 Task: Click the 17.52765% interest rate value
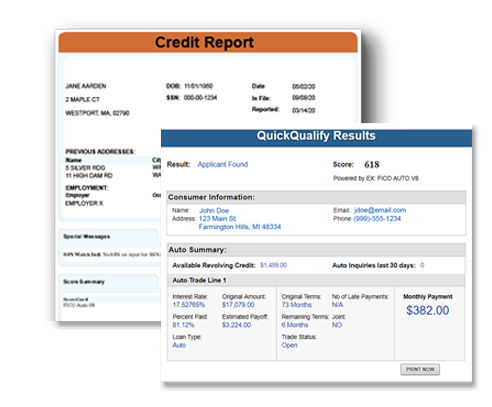[189, 305]
